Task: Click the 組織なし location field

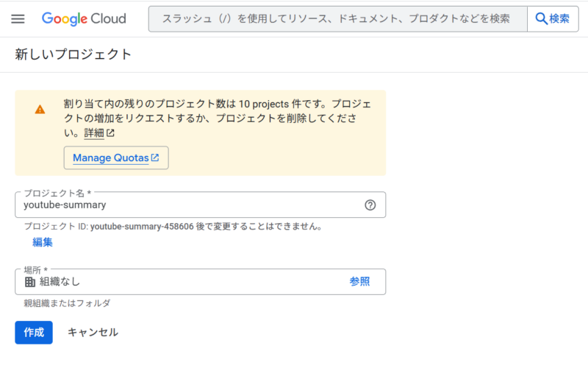Action: (200, 282)
